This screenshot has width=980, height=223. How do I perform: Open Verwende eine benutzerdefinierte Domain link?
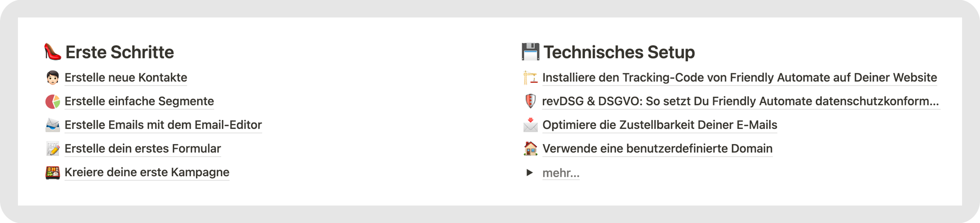657,148
